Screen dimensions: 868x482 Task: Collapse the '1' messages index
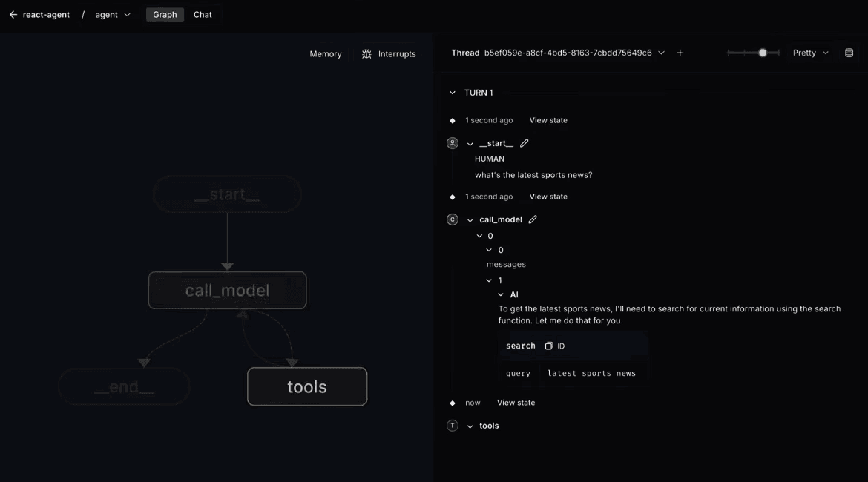click(489, 280)
